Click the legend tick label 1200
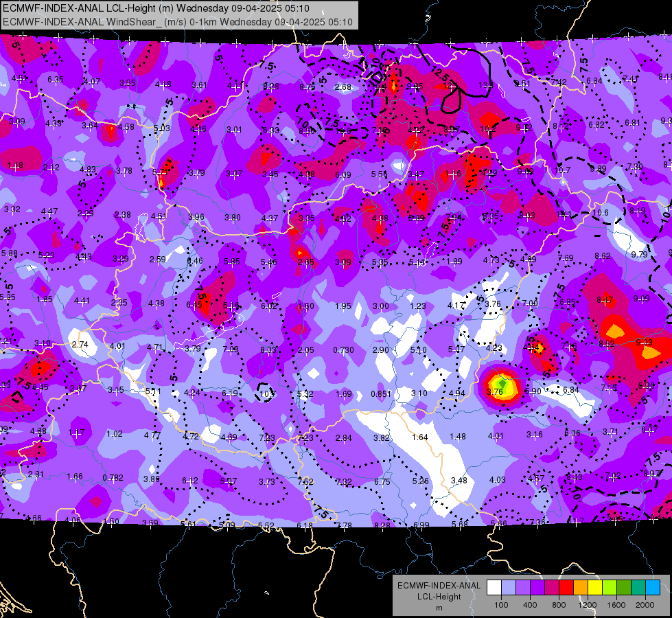This screenshot has width=672, height=618. (588, 605)
